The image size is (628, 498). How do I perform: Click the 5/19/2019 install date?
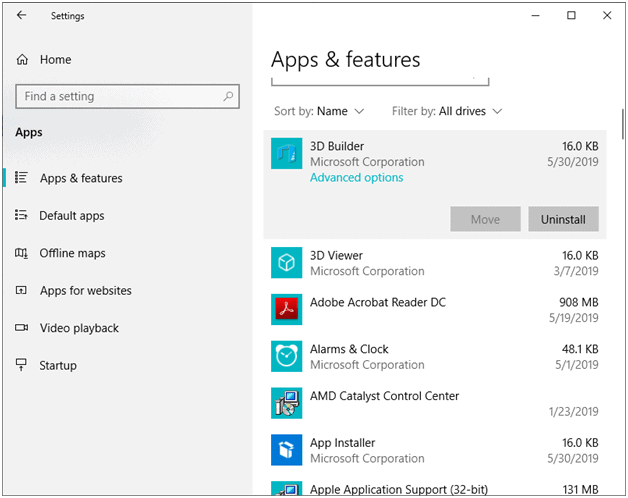[x=574, y=318]
